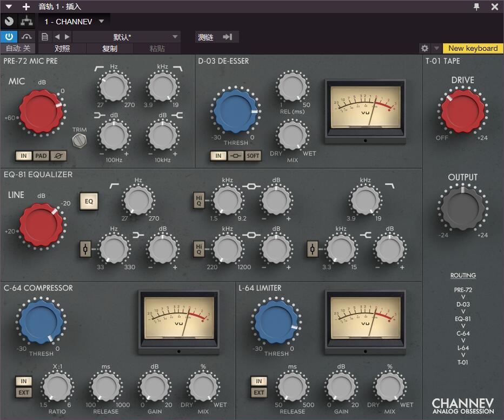Toggle high band phase button
The height and width of the screenshot is (420, 504).
pos(313,249)
